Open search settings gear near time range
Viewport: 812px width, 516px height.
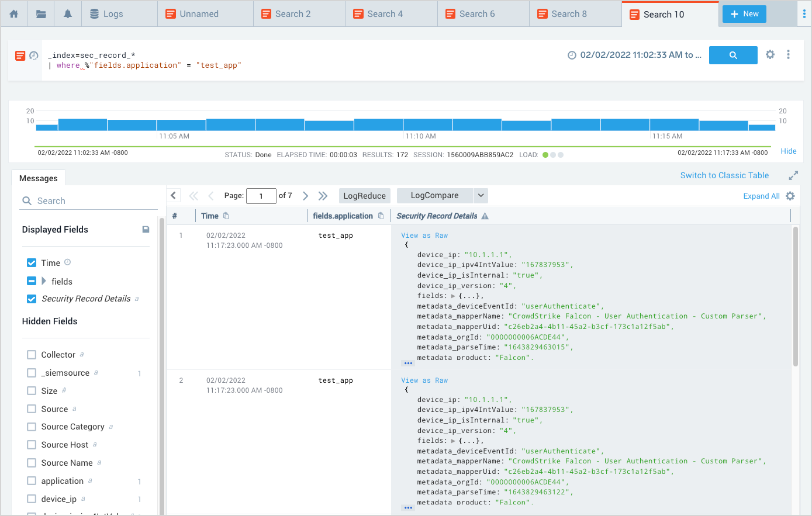[x=770, y=54]
